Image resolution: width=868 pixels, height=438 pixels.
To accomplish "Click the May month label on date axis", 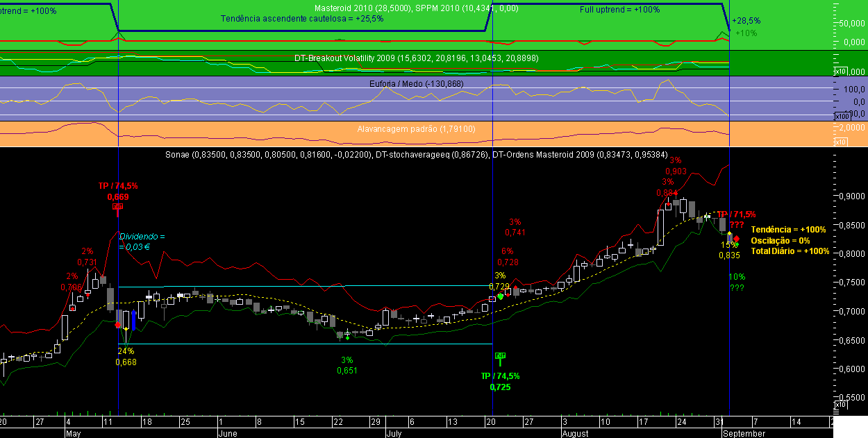I will pos(74,433).
